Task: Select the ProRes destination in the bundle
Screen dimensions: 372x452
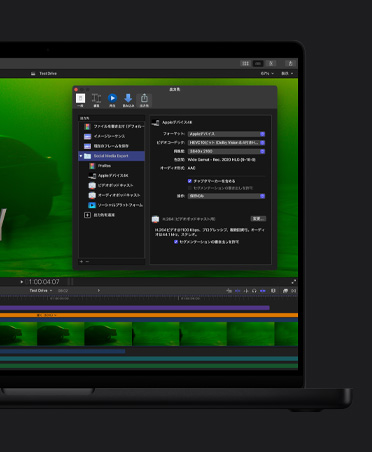Action: pyautogui.click(x=112, y=166)
